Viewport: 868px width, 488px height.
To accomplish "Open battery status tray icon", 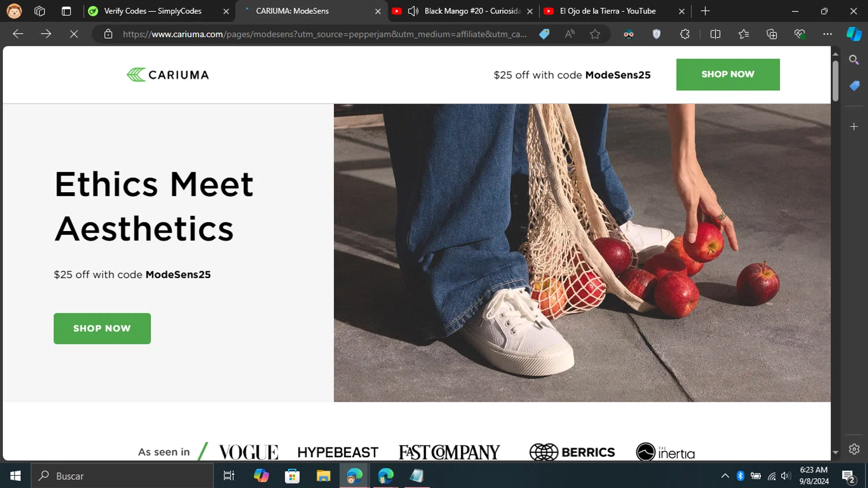I will click(x=756, y=476).
